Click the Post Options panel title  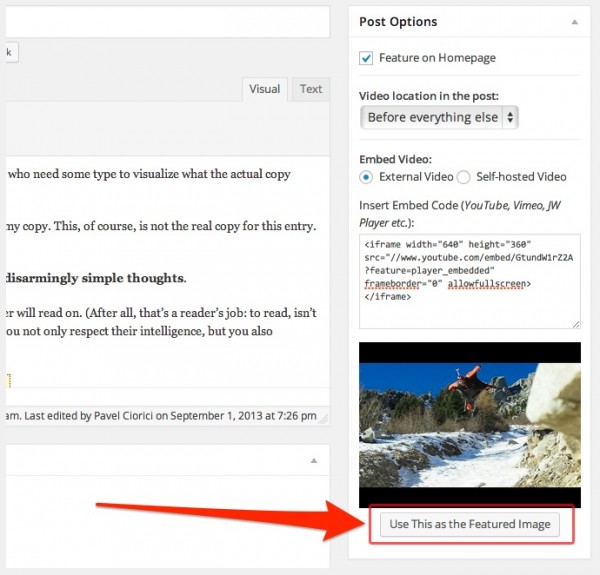[x=398, y=21]
